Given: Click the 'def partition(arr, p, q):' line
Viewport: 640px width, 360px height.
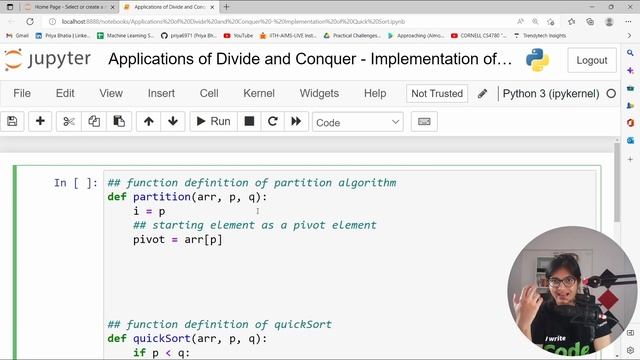Looking at the screenshot, I should (187, 197).
